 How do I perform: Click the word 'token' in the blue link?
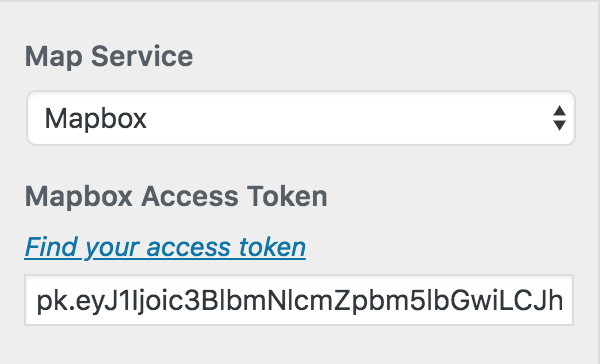click(272, 247)
